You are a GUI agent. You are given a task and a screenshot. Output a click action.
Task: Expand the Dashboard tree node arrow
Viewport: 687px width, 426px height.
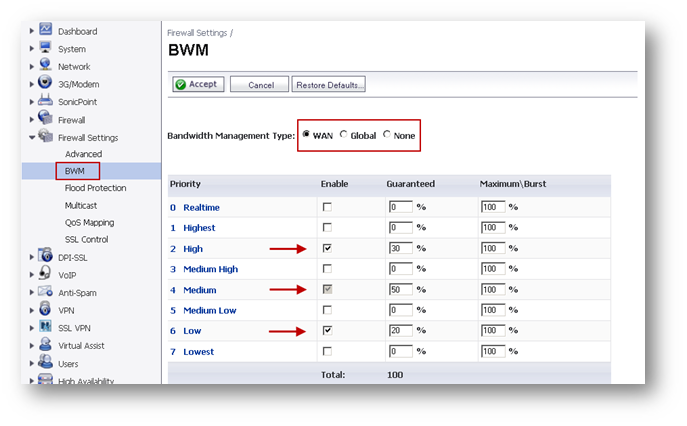pyautogui.click(x=32, y=31)
